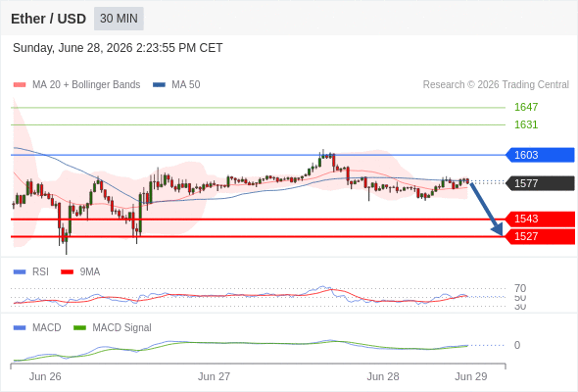
Task: Select the 1603 blue pivot price tag
Action: [x=540, y=155]
